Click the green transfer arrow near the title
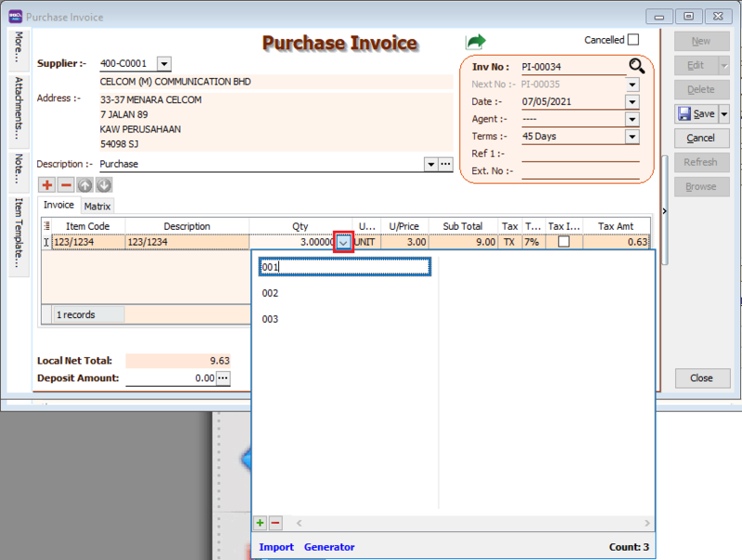 pos(476,39)
